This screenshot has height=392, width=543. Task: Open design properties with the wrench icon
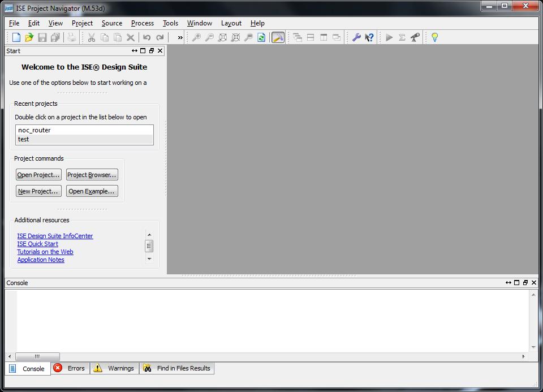(356, 37)
